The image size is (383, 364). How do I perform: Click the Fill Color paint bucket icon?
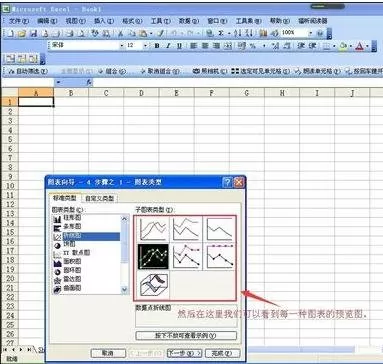tap(343, 46)
